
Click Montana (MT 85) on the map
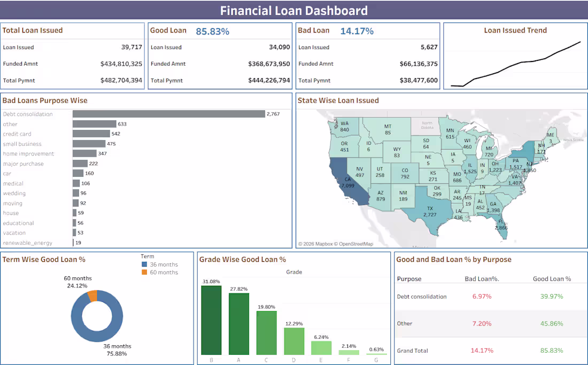(x=388, y=129)
